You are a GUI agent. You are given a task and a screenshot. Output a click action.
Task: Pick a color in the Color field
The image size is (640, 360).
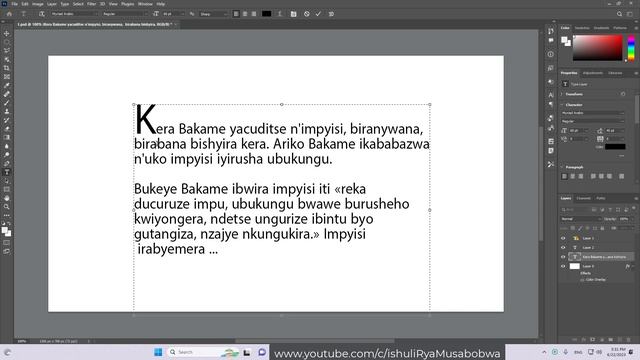point(598,48)
